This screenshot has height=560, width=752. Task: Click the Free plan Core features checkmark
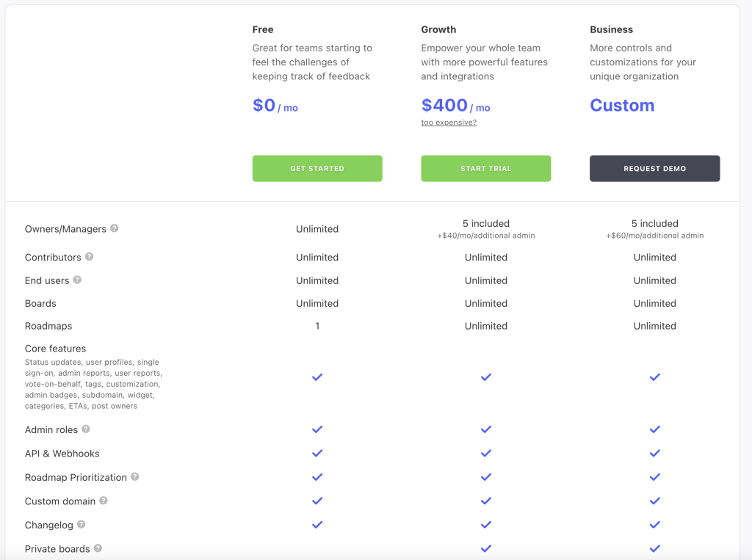point(317,377)
